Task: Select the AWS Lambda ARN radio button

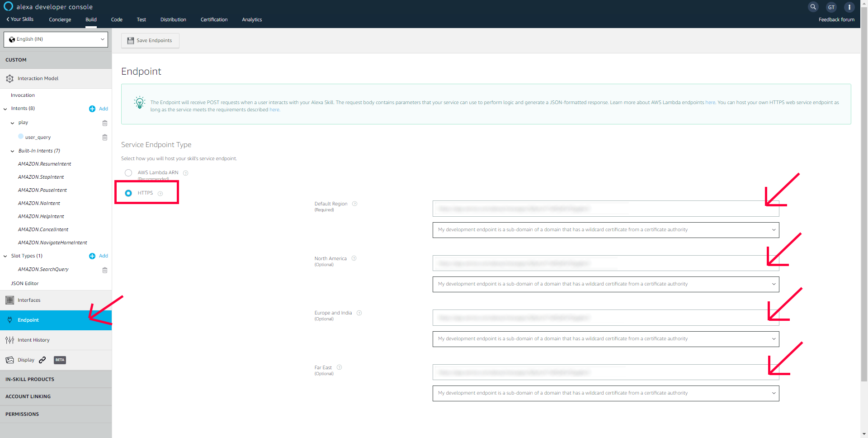Action: (128, 173)
